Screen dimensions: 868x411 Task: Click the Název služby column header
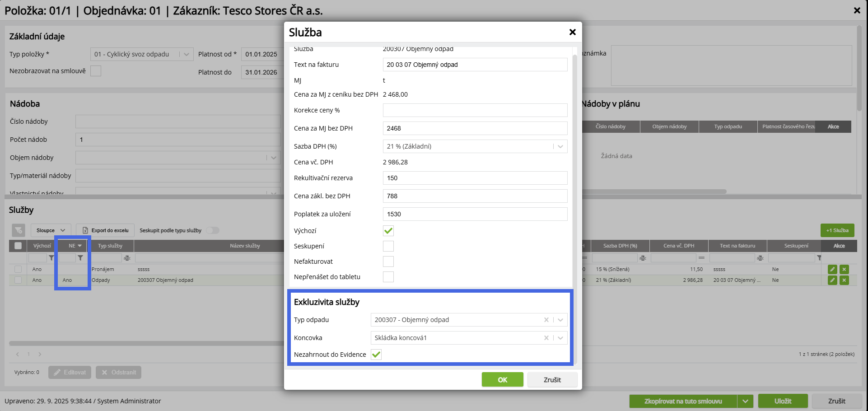245,246
